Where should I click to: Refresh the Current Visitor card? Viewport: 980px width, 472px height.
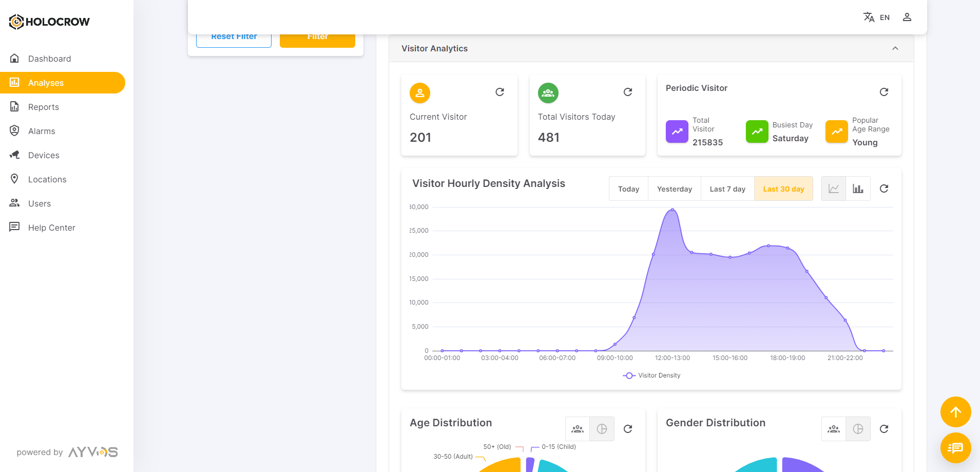(x=499, y=92)
